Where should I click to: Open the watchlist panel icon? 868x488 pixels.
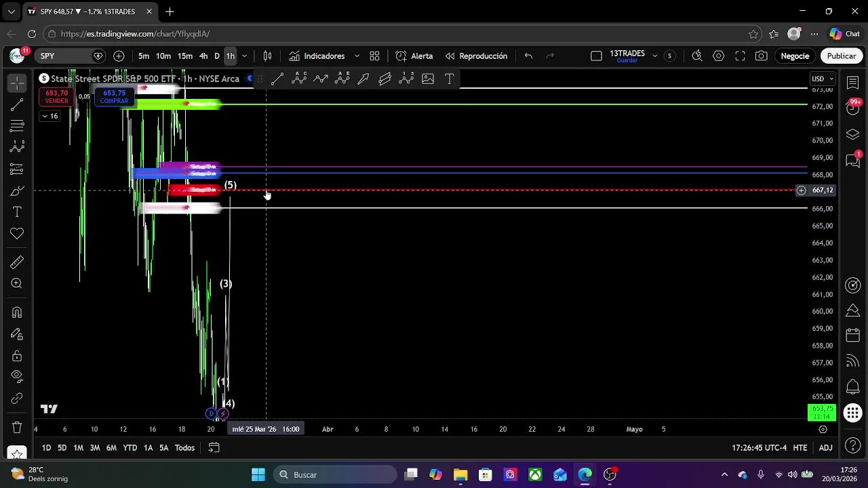click(853, 83)
